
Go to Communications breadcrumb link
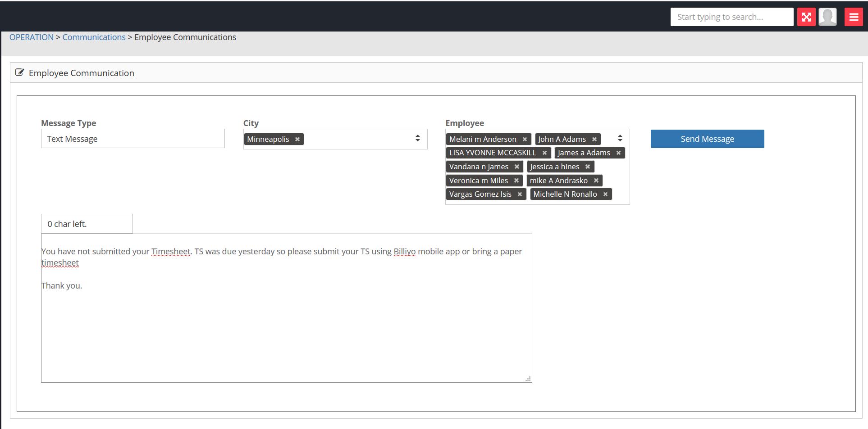pyautogui.click(x=94, y=37)
